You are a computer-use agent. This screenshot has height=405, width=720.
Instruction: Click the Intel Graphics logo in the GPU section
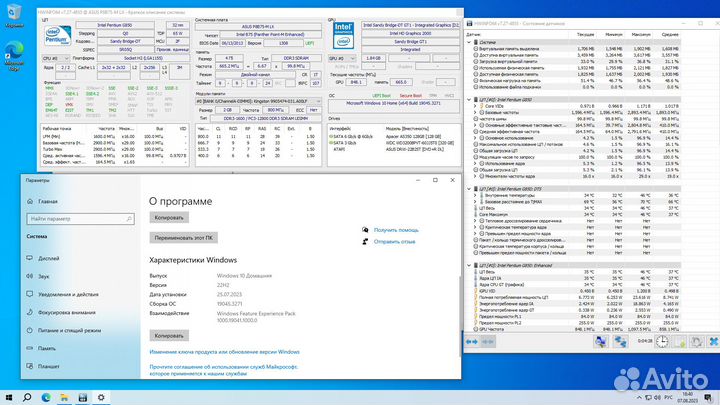(x=343, y=35)
